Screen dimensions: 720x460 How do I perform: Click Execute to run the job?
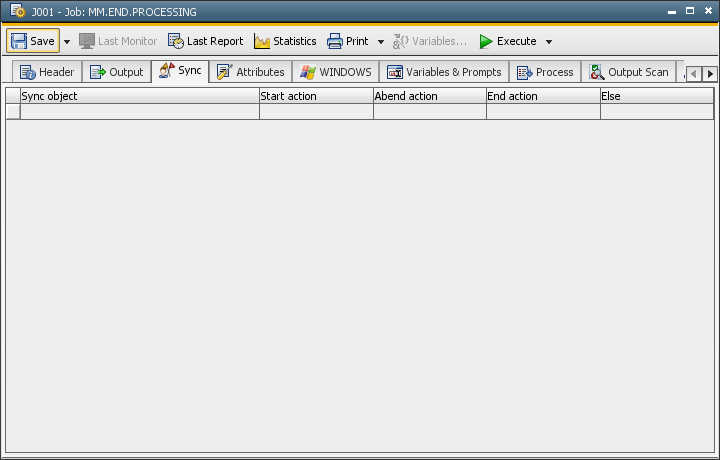point(507,41)
